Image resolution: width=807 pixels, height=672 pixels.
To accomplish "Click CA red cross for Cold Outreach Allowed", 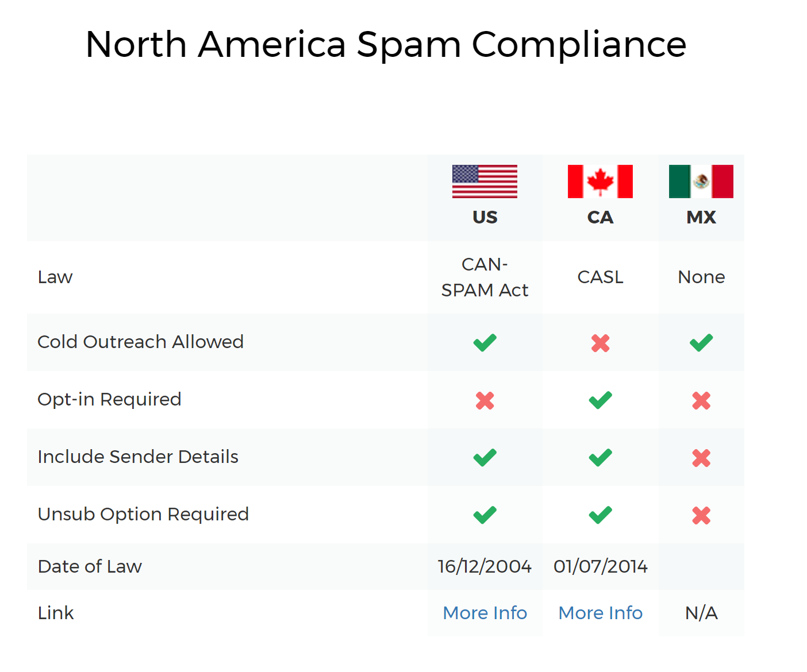I will [x=601, y=343].
